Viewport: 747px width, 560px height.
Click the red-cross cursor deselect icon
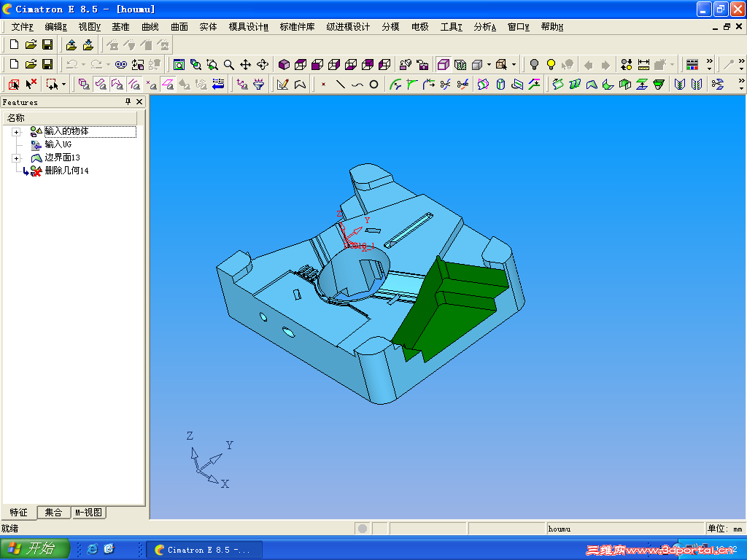pos(31,85)
